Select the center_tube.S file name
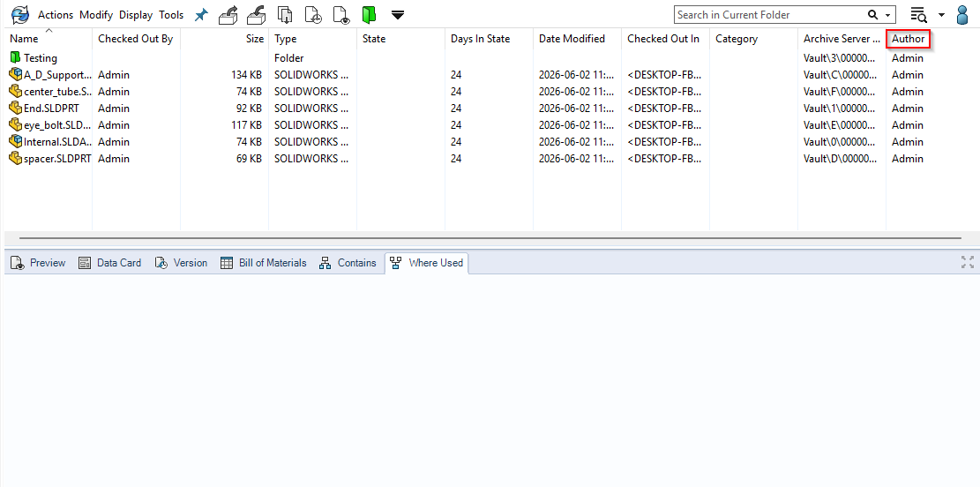The height and width of the screenshot is (487, 980). (x=57, y=92)
